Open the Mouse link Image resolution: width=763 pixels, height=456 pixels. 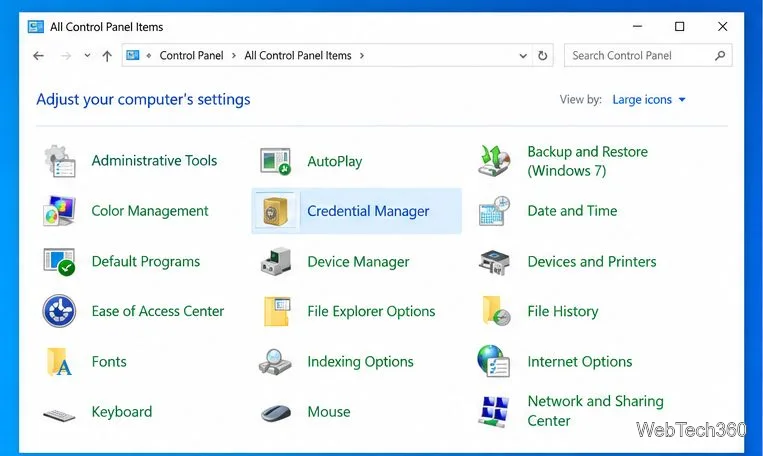tap(328, 412)
